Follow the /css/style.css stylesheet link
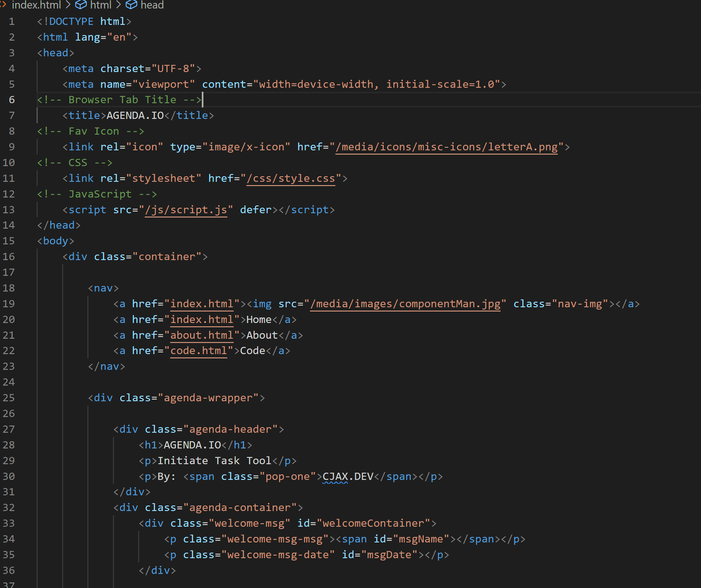This screenshot has height=588, width=701. tap(291, 178)
